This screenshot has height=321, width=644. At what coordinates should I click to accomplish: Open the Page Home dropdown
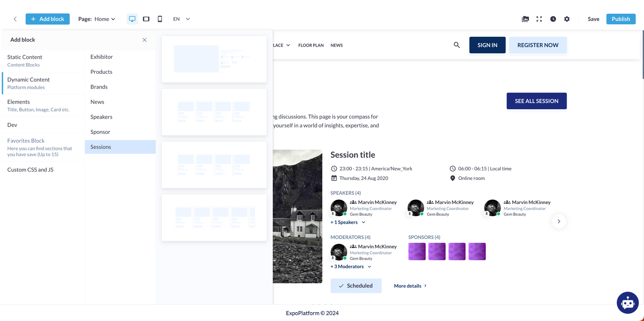(x=97, y=19)
